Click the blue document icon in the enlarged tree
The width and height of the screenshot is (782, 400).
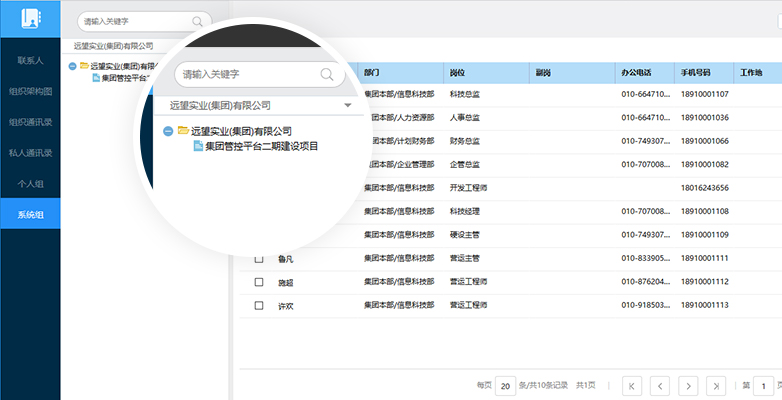[197, 146]
